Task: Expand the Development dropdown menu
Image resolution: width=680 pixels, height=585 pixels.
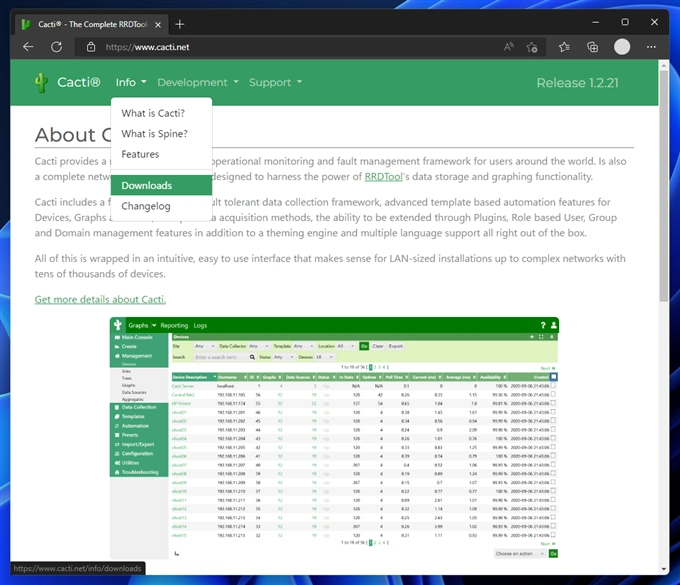Action: point(198,82)
